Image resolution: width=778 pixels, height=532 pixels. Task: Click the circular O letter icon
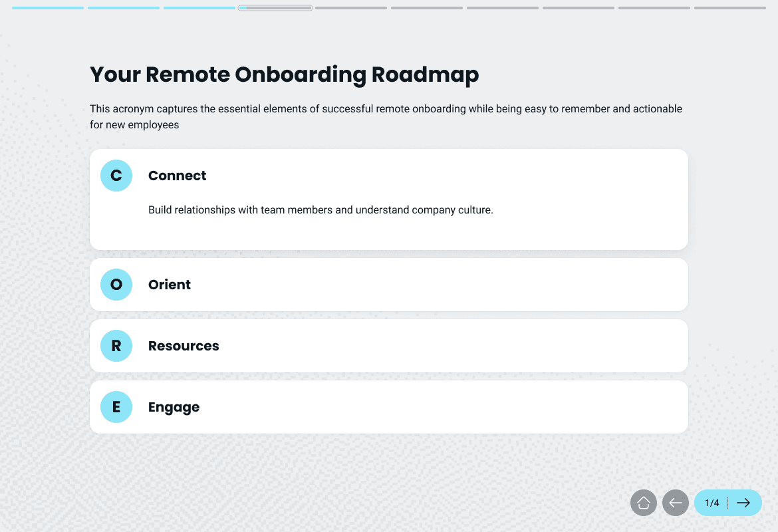116,285
